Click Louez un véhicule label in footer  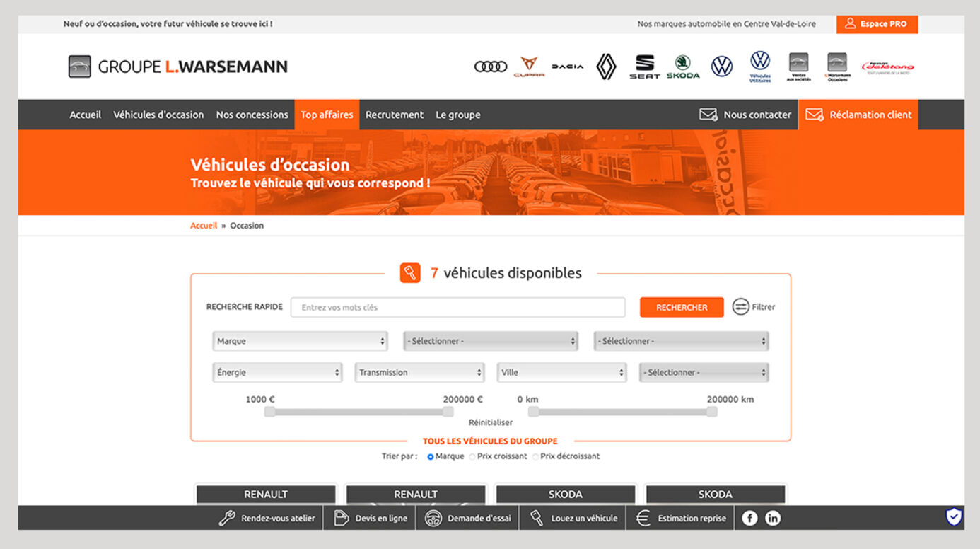(x=584, y=518)
